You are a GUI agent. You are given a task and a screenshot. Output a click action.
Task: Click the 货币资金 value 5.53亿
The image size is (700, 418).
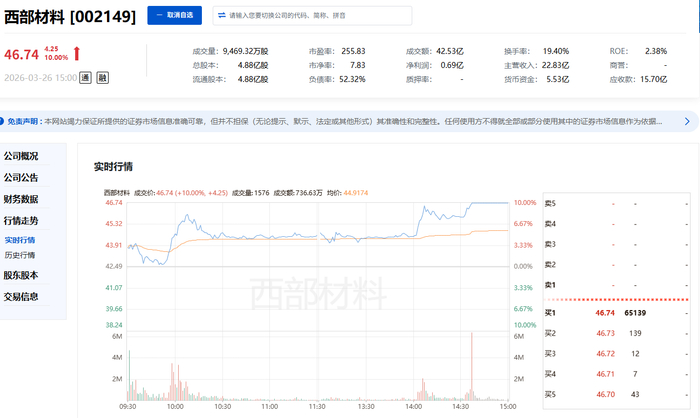pyautogui.click(x=558, y=79)
